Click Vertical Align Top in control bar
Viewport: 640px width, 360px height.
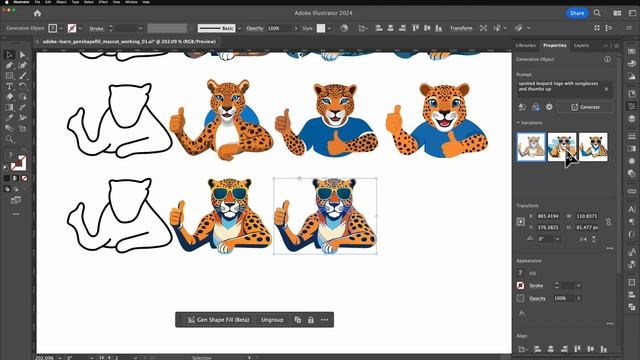tap(416, 28)
